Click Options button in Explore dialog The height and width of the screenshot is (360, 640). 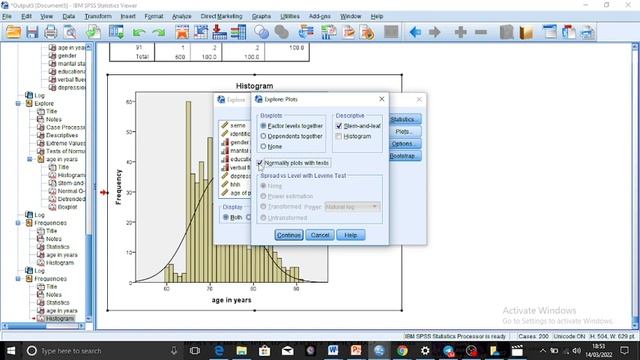pos(405,144)
